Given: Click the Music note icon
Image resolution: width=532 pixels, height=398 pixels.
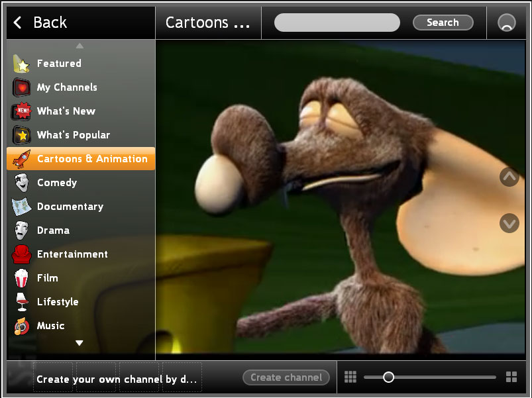Looking at the screenshot, I should tap(21, 326).
